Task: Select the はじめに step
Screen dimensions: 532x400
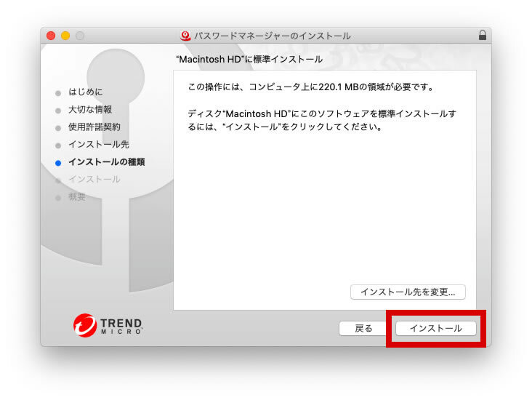Action: coord(85,92)
